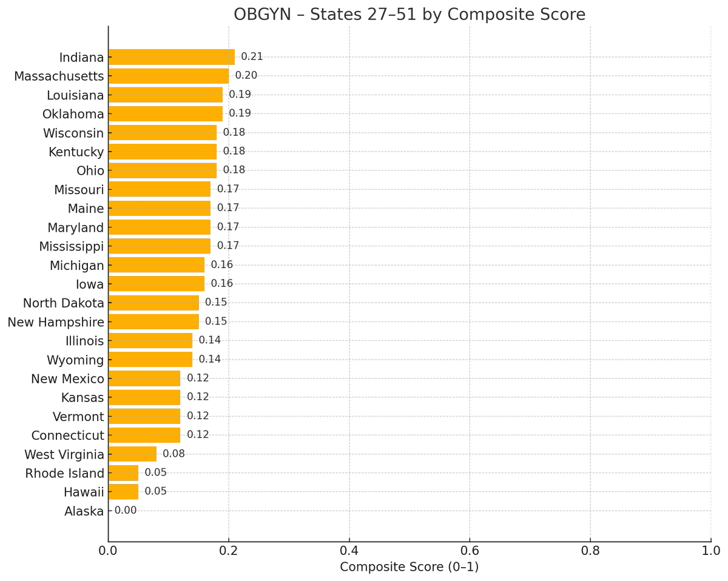Click the 'Maine' state label
Viewport: 728px width, 581px height.
[86, 209]
